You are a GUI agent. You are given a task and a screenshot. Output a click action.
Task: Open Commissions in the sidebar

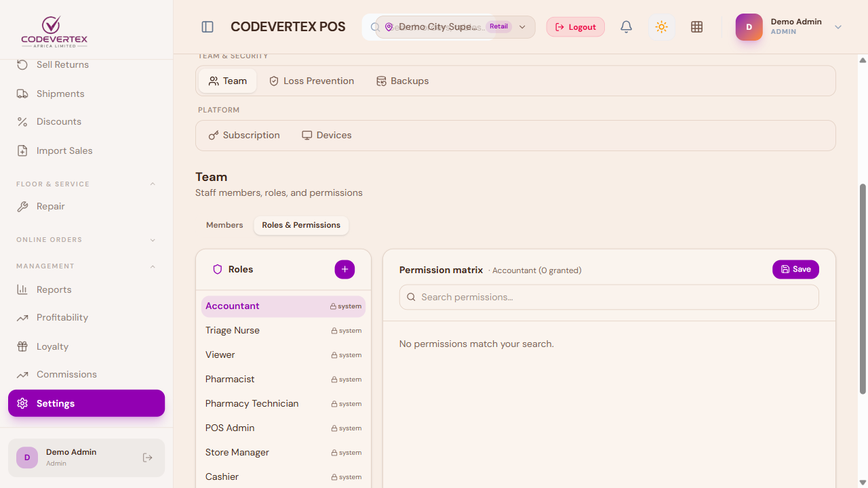pyautogui.click(x=87, y=375)
